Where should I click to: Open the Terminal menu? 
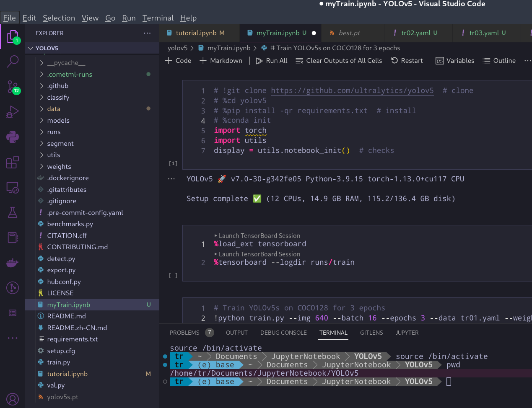click(x=158, y=18)
